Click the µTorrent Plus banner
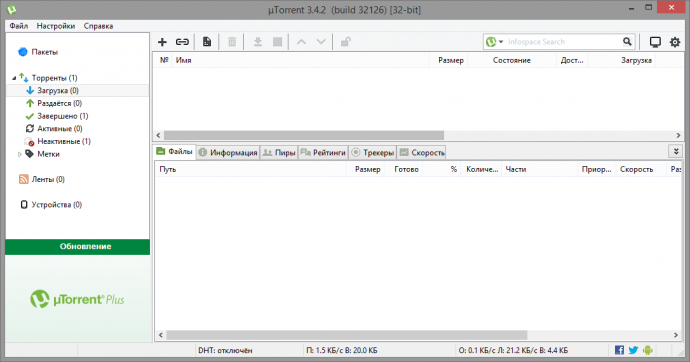This screenshot has height=362, width=690. point(77,299)
